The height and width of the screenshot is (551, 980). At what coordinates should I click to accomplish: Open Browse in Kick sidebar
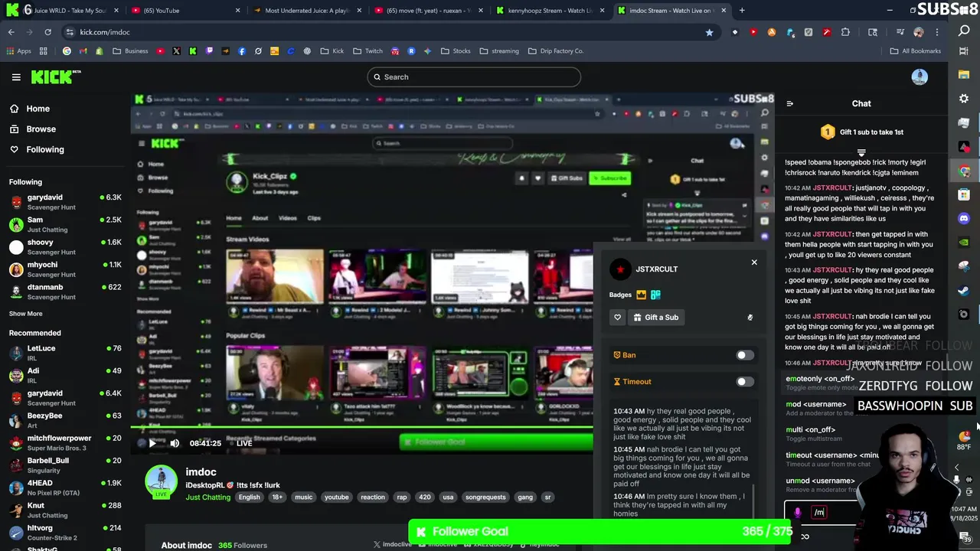pos(41,129)
